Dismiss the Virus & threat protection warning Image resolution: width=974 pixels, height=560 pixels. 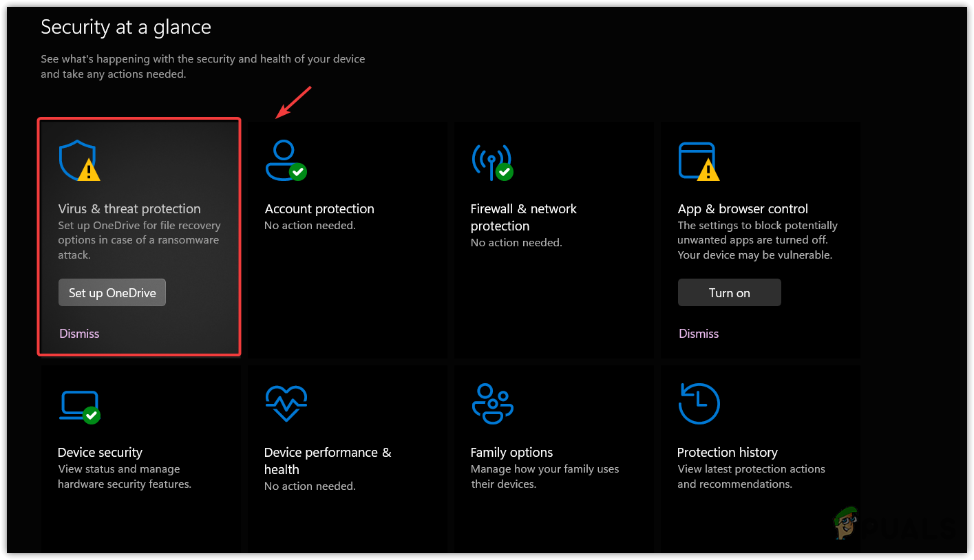click(79, 334)
